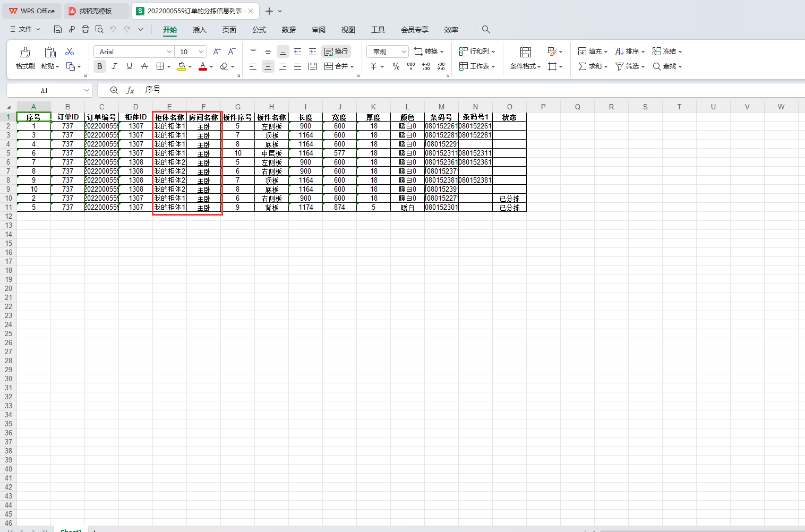
Task: Click the select-all corner of the grid
Action: (8, 107)
